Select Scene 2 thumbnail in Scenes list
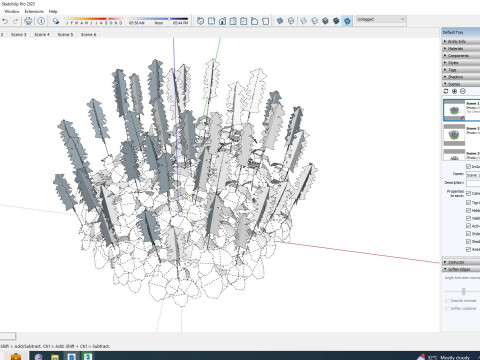This screenshot has width=480, height=360. click(454, 135)
